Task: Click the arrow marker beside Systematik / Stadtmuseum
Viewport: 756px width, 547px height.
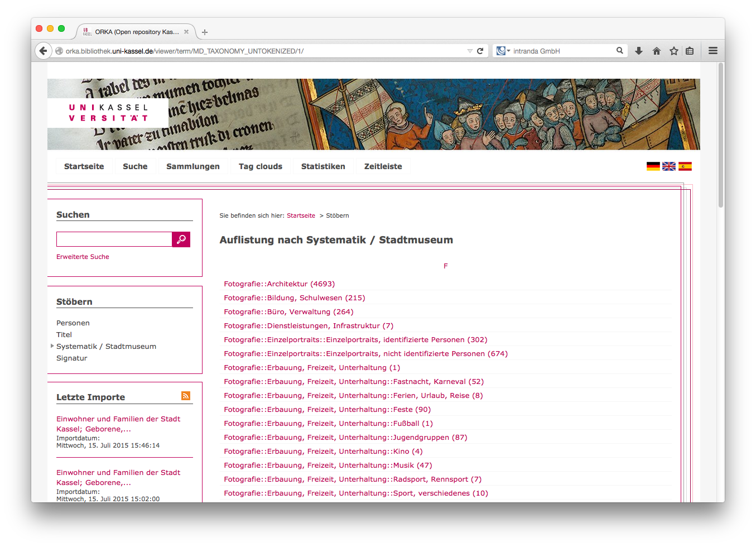Action: click(52, 346)
